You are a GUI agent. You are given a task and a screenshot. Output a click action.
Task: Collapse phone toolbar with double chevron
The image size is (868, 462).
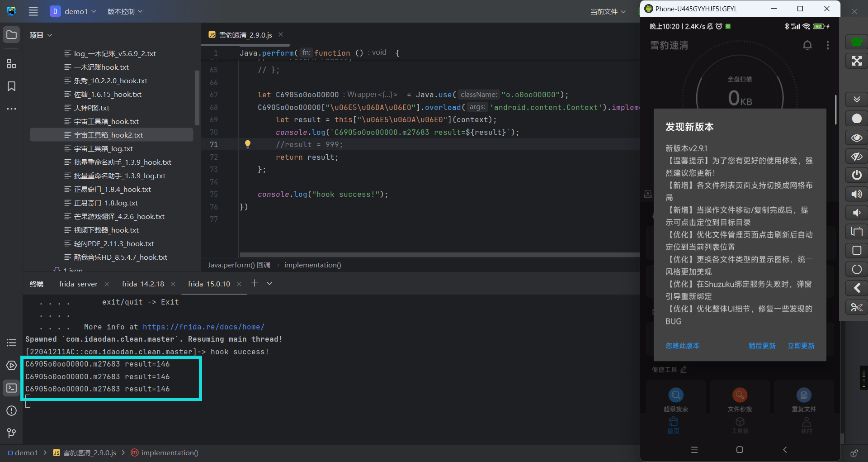tap(857, 100)
